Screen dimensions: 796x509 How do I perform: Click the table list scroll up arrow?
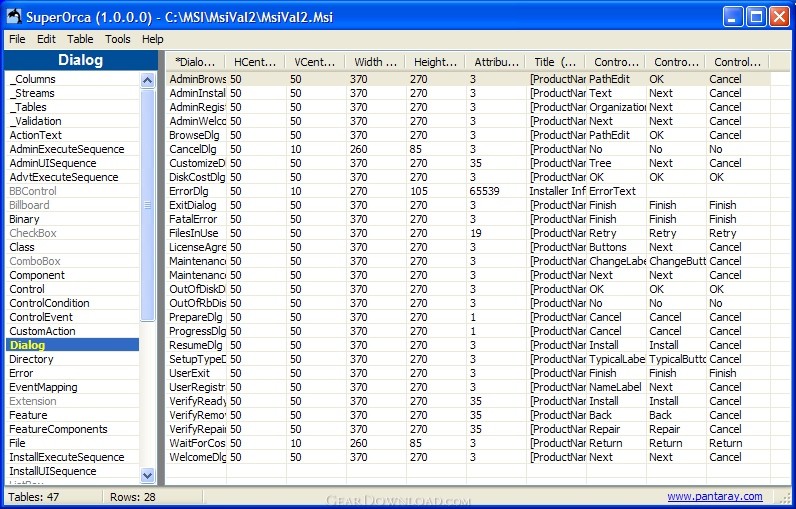coord(147,80)
